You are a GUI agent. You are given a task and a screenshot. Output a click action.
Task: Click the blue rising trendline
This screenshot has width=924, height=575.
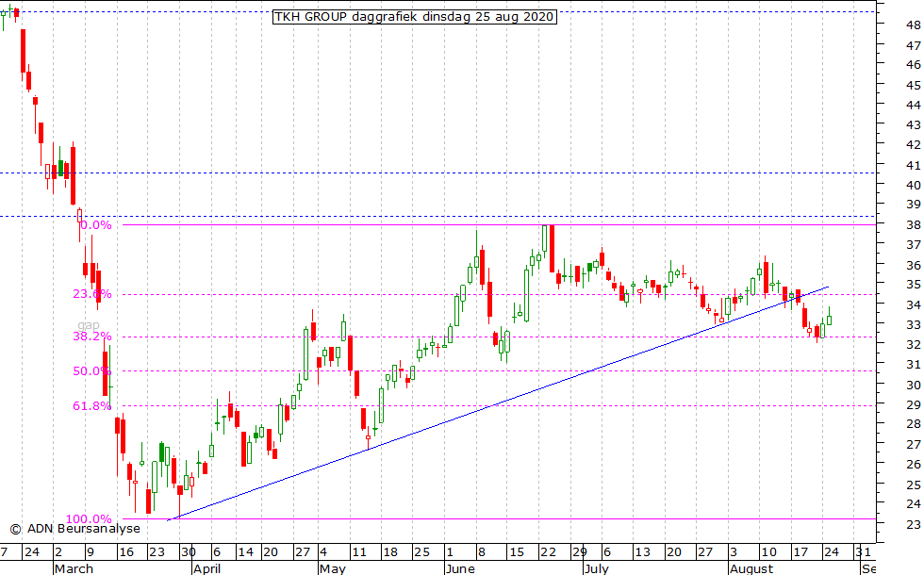click(499, 403)
